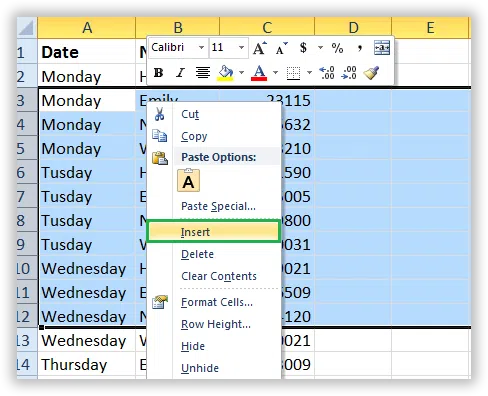
Task: Apply Percent Style format icon
Action: 337,48
